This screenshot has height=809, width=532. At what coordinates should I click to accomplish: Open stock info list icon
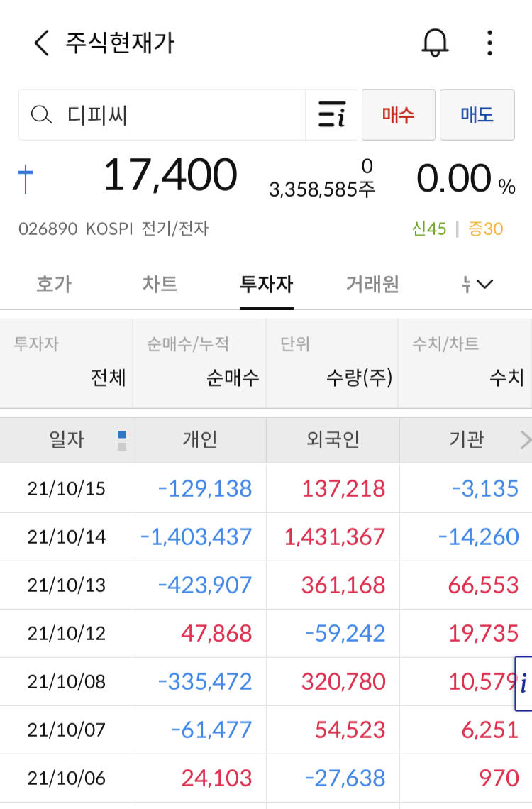(331, 115)
